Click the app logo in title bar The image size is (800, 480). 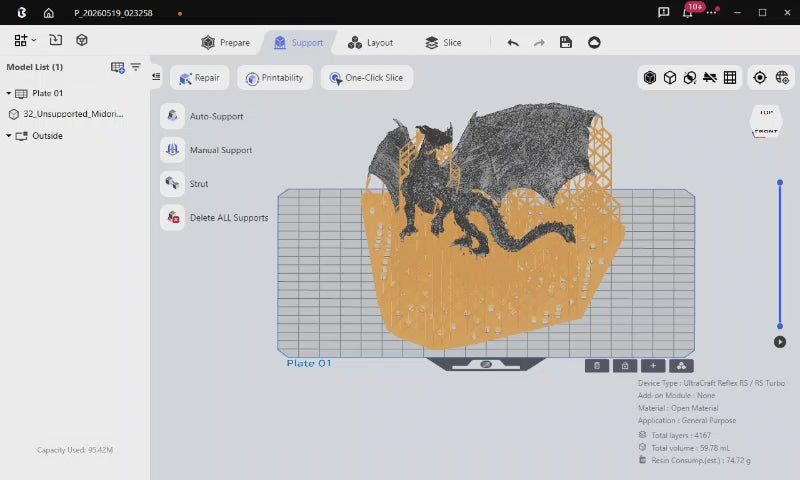pyautogui.click(x=21, y=13)
